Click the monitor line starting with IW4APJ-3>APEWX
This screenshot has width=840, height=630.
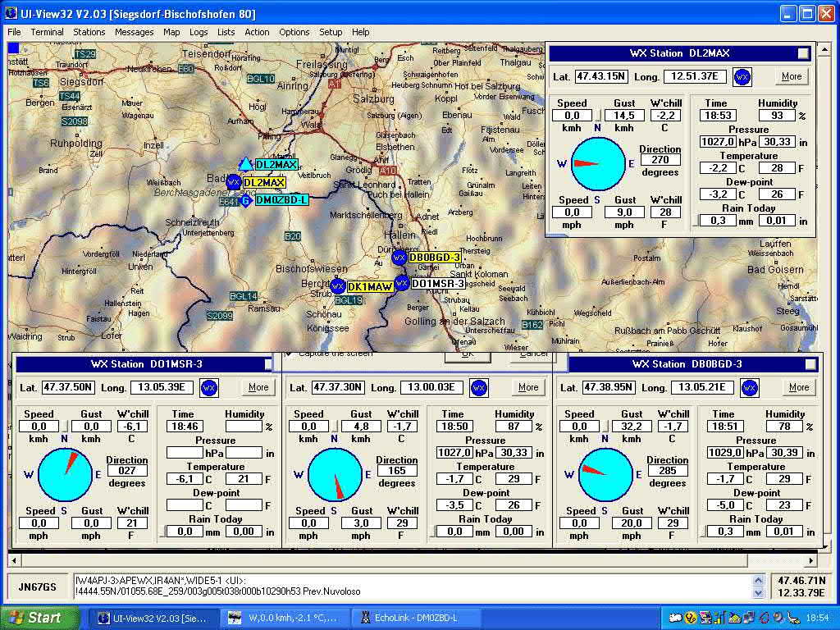pyautogui.click(x=161, y=581)
